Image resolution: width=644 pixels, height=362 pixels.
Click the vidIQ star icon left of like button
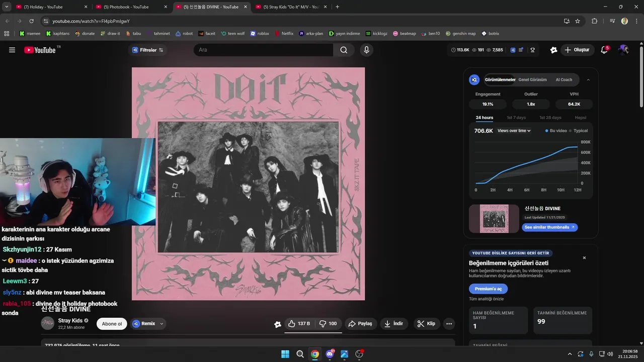(x=277, y=324)
